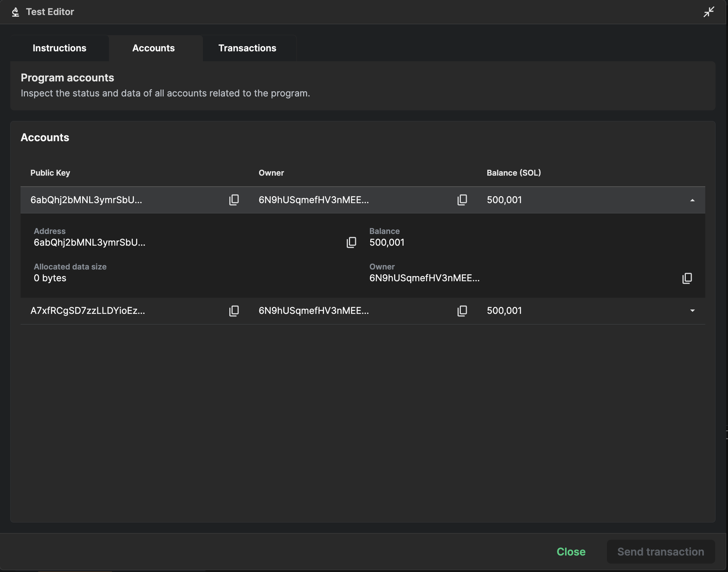
Task: Collapse the 6abQhj2bMNL3ymrSbU account details
Action: coord(692,200)
